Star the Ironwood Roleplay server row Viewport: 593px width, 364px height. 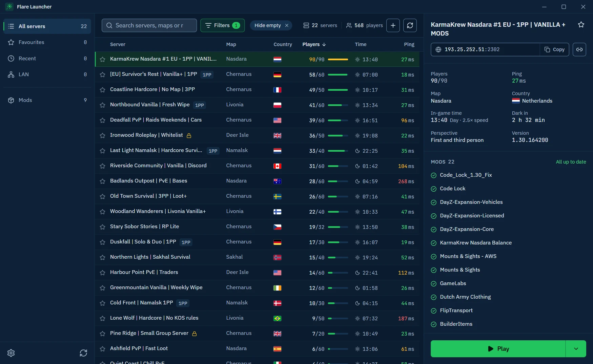[x=102, y=135]
